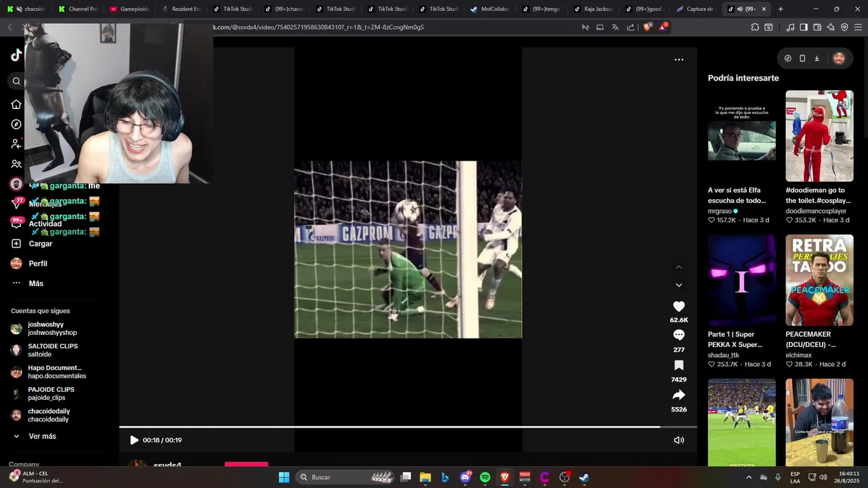Open Perfil in sidebar
Screen dimensions: 868x488
(29, 264)
